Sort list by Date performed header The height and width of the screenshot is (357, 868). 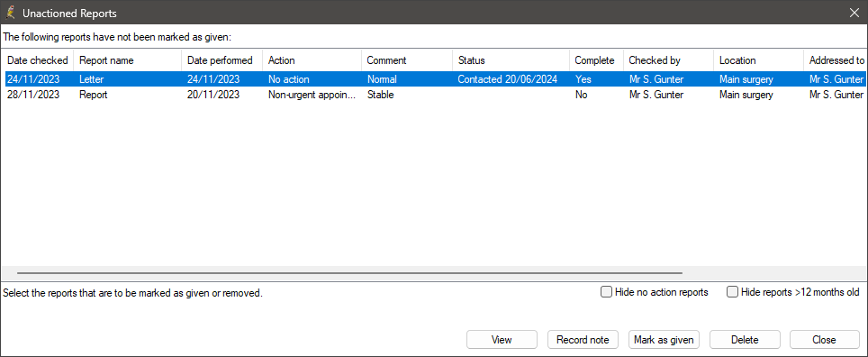[x=222, y=60]
